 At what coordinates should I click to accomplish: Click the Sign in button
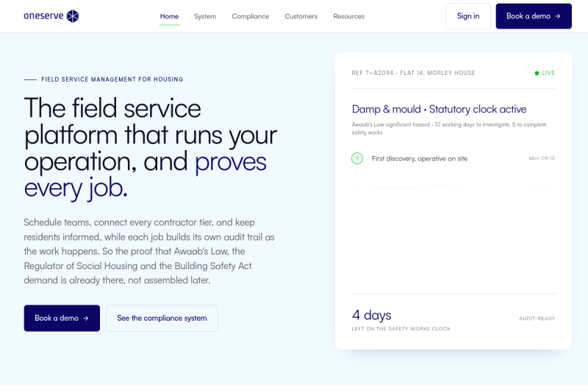coord(468,16)
